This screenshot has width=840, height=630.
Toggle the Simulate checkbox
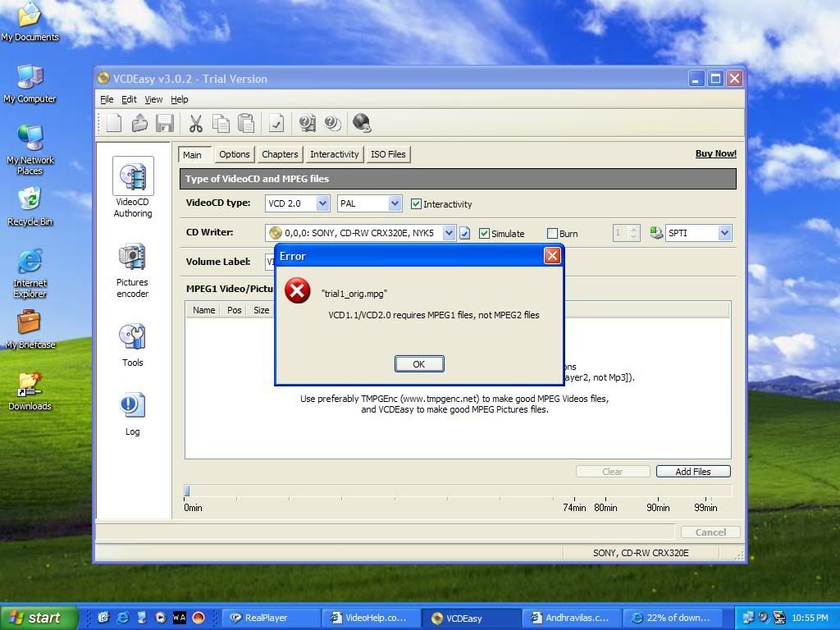(x=484, y=234)
